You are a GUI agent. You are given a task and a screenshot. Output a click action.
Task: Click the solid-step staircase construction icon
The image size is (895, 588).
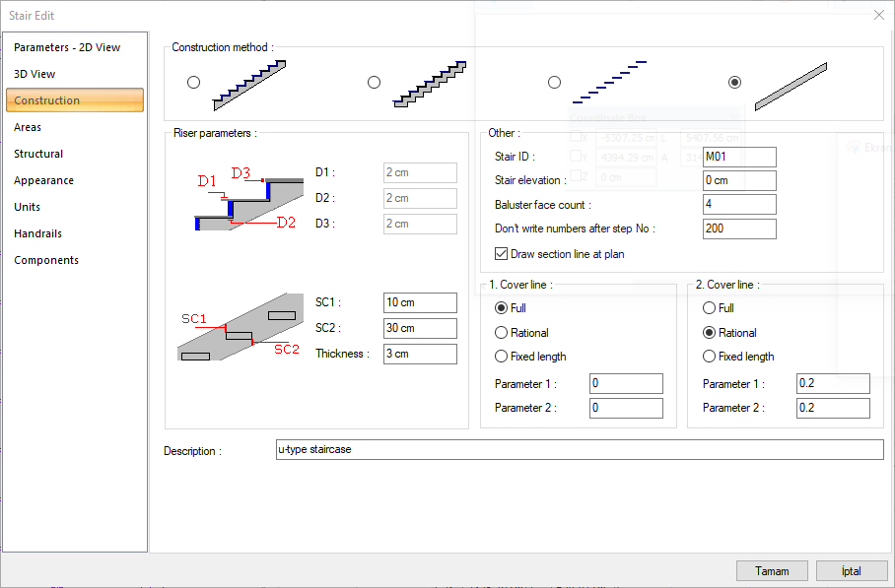pyautogui.click(x=248, y=83)
